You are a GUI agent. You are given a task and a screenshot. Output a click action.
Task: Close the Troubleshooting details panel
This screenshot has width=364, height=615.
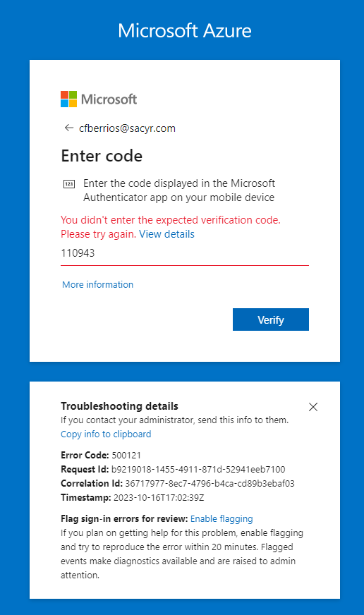(x=313, y=407)
